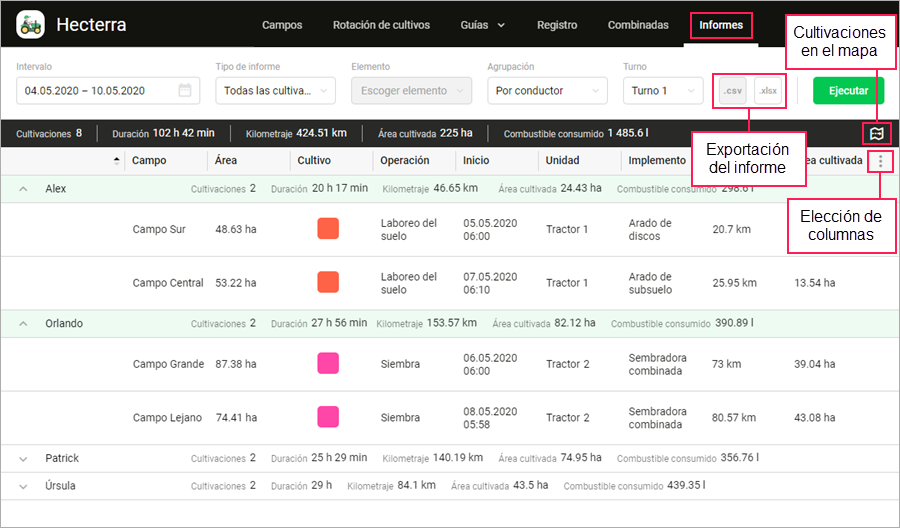Image resolution: width=900 pixels, height=528 pixels.
Task: Sort by the Unidad column header
Action: click(562, 161)
